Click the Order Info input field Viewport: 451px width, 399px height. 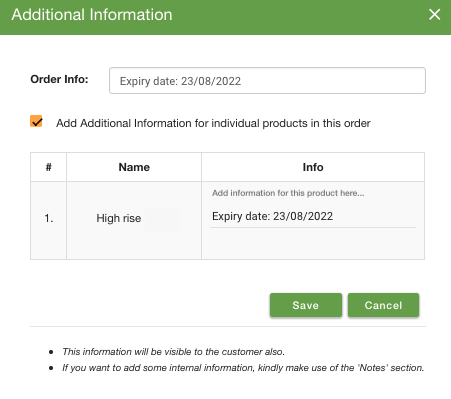pos(267,81)
